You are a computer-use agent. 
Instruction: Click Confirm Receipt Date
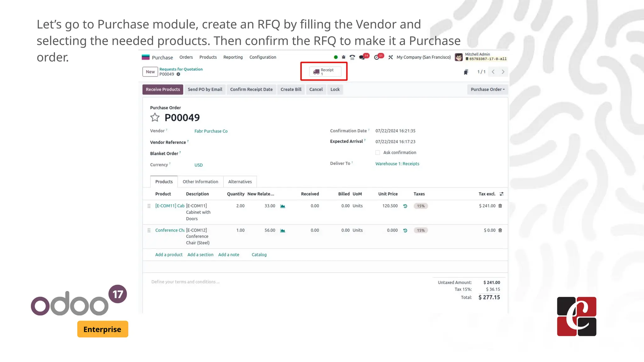(x=251, y=90)
